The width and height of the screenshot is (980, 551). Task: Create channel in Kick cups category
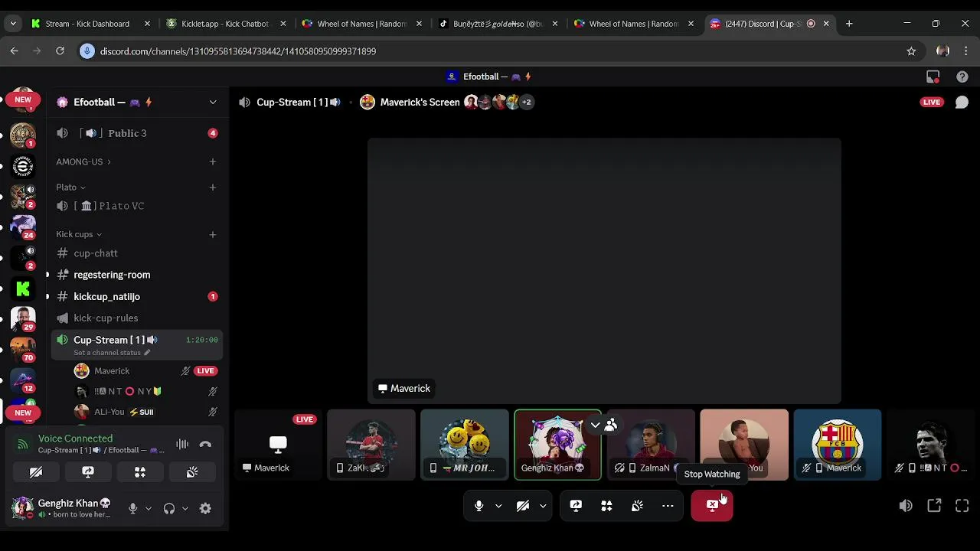(x=213, y=234)
